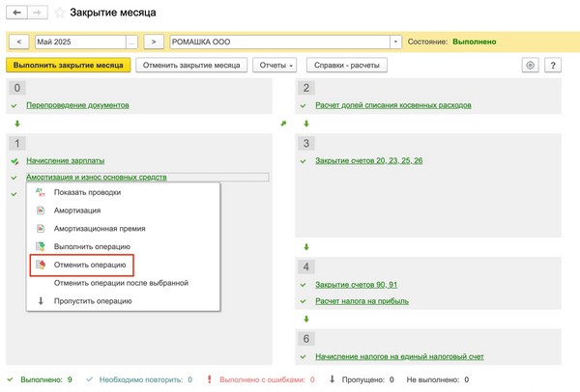Open Закрытие счетов 20, 23, 25, 26 link
The width and height of the screenshot is (580, 392).
click(x=368, y=160)
